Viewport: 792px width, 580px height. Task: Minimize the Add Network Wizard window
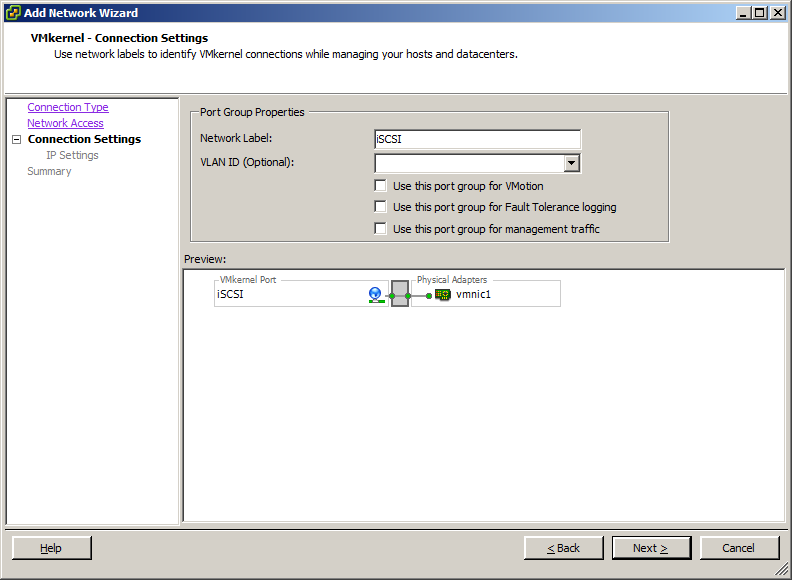coord(744,13)
